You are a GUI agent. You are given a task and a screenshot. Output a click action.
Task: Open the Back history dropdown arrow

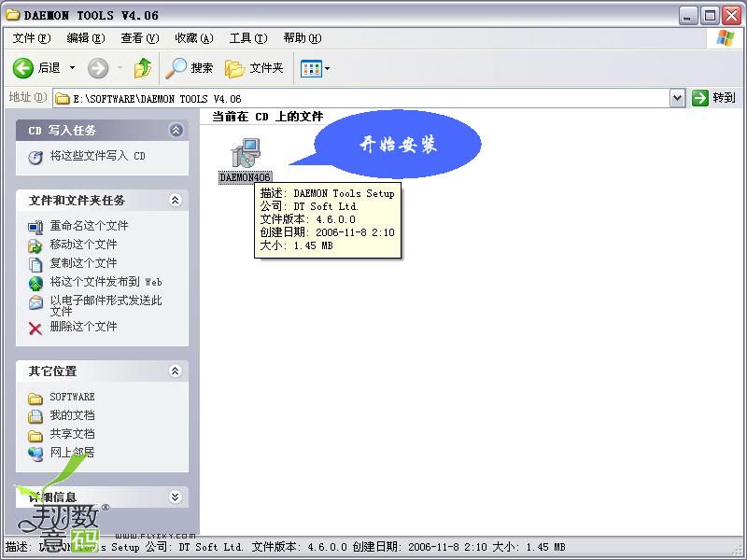[x=73, y=68]
